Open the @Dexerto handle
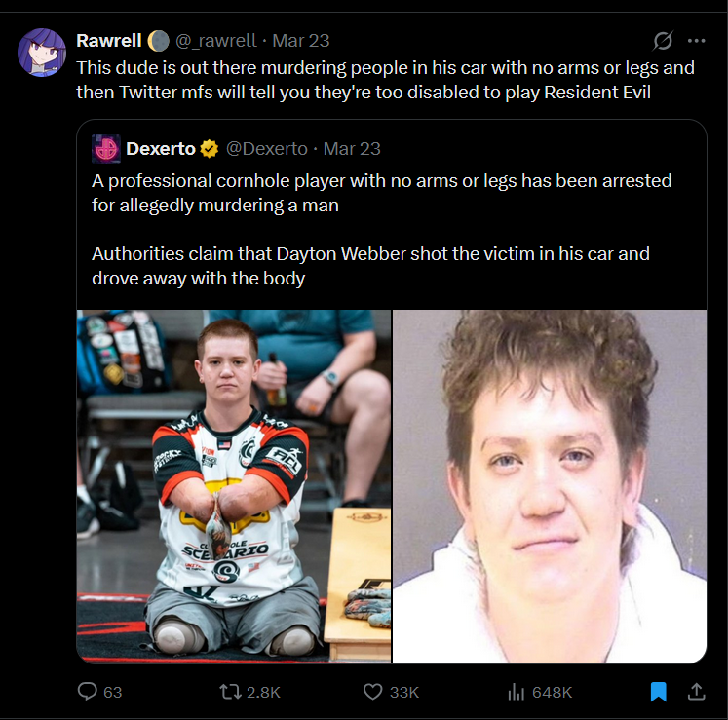Viewport: 728px width, 720px height. pos(266,149)
